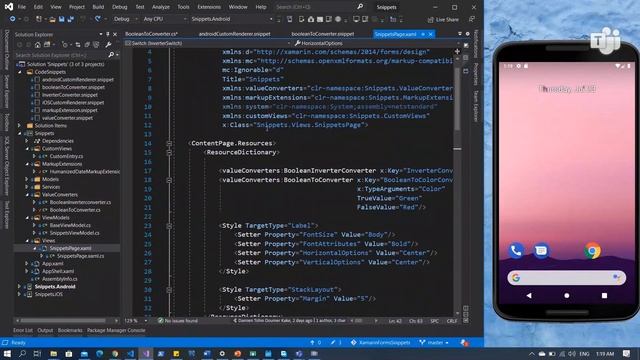Open the Package Manager Console tab
This screenshot has height=360, width=640.
[x=116, y=330]
